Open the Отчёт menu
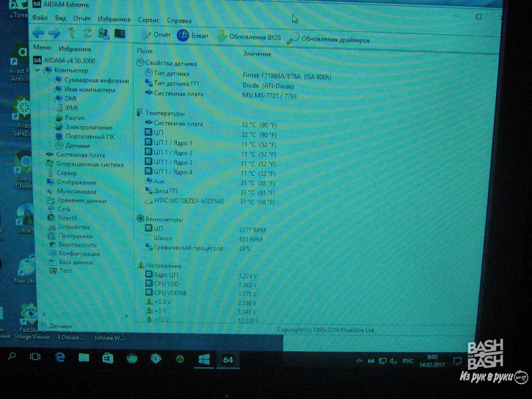 click(82, 18)
